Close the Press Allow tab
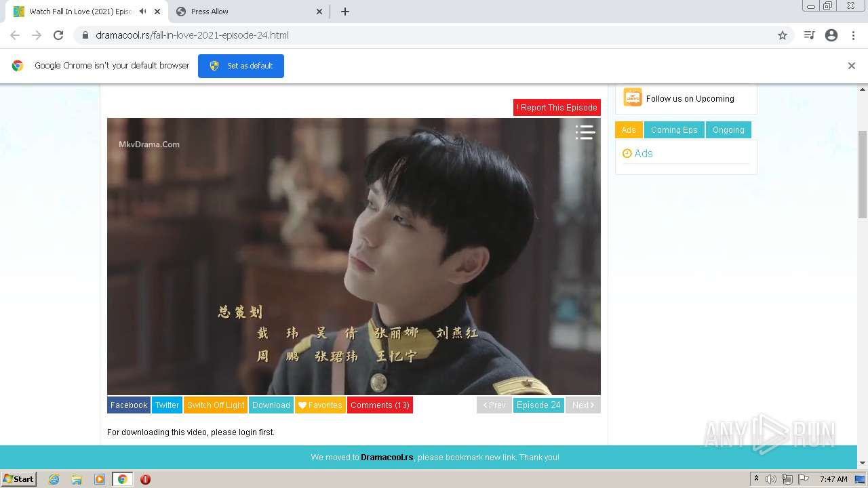This screenshot has height=488, width=868. (319, 12)
